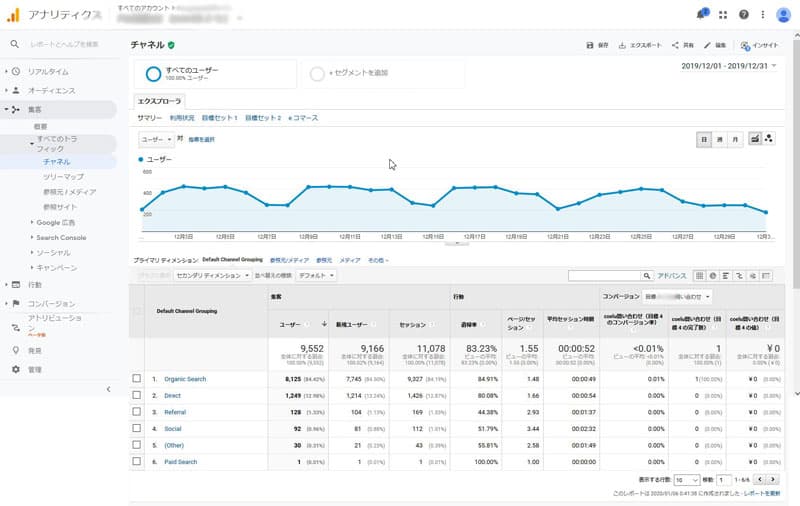Switch to the e コマース tab
800x506 pixels.
click(303, 118)
